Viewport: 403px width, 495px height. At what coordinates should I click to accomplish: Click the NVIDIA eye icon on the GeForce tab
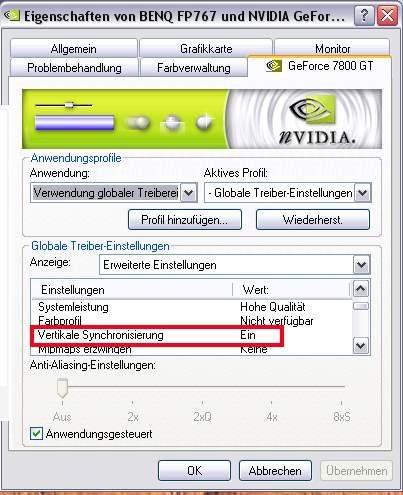(274, 66)
